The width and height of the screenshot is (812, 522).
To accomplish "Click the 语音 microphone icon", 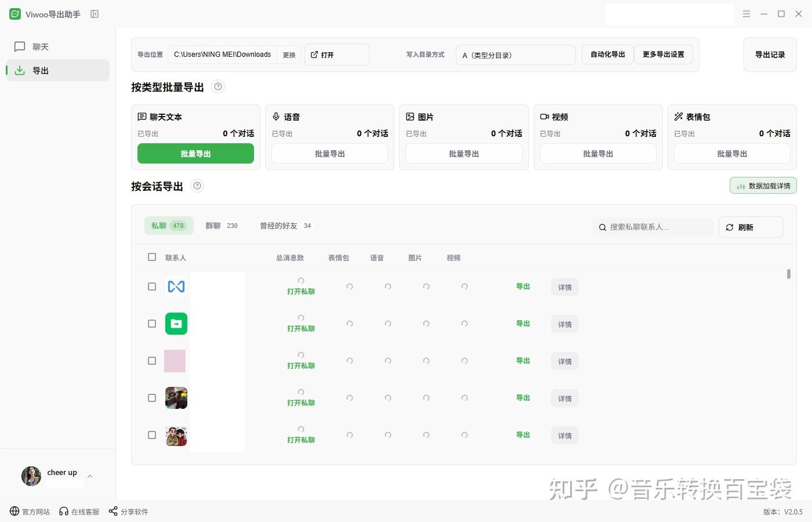I will tap(276, 117).
